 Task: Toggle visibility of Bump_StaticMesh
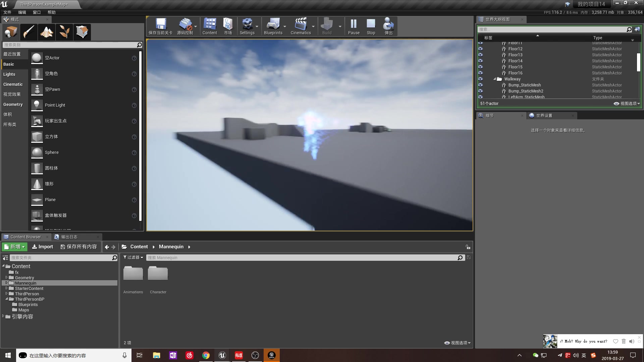tap(481, 85)
